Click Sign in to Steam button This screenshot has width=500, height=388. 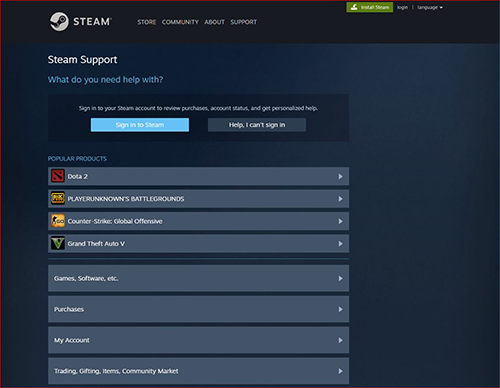[x=140, y=125]
